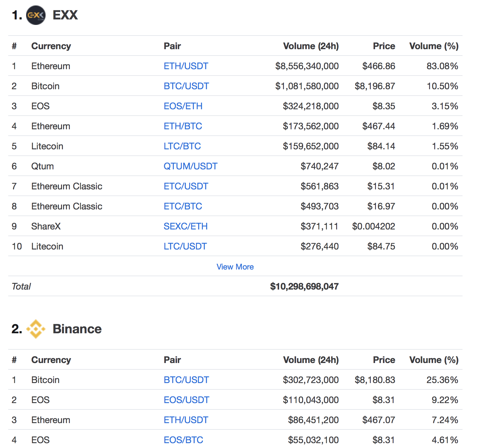Image resolution: width=478 pixels, height=448 pixels.
Task: Select the ETC/USDT trading pair
Action: click(186, 186)
